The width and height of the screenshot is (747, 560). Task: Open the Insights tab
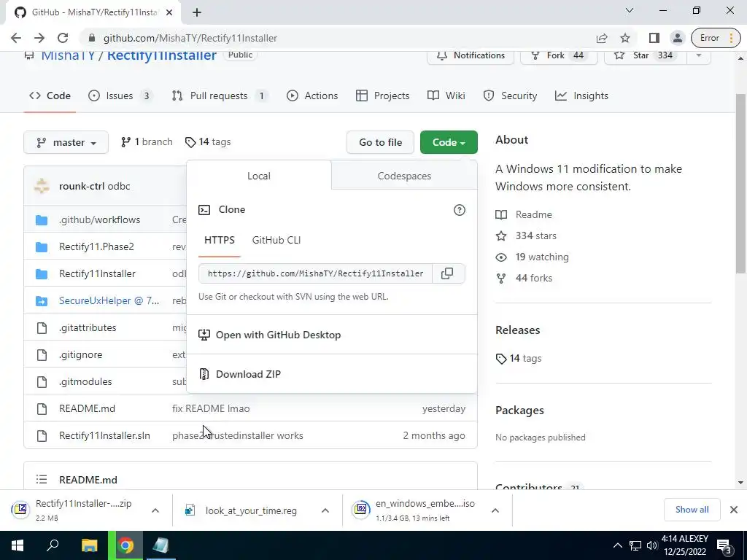pyautogui.click(x=581, y=96)
